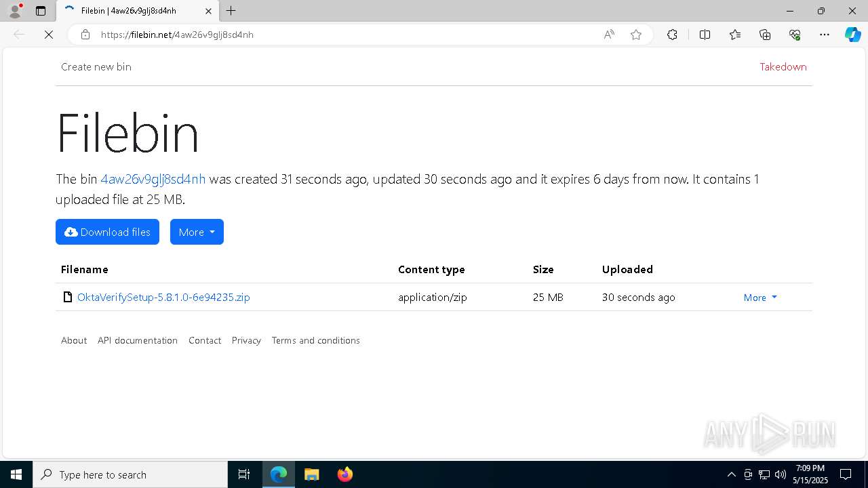Open API documentation footer link
This screenshot has height=488, width=868.
pos(138,340)
